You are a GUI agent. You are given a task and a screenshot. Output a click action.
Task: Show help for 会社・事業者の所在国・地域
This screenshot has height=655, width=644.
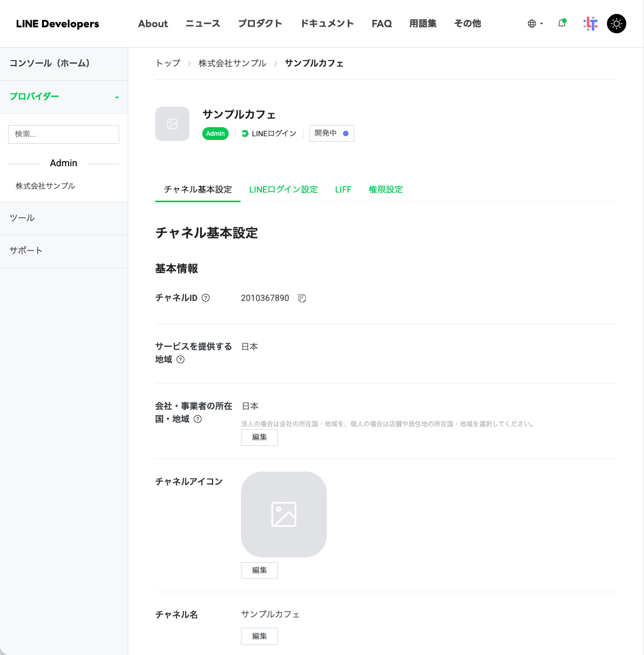click(197, 419)
